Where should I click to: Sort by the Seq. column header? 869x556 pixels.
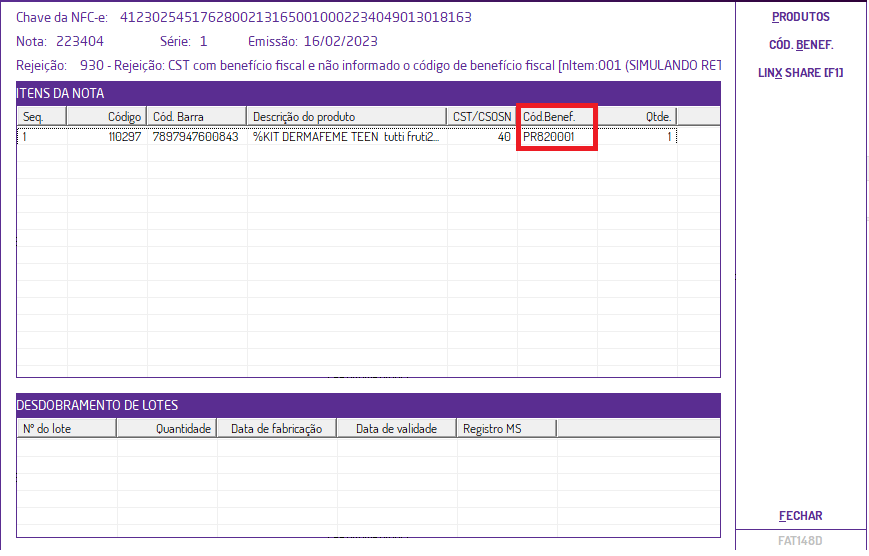[x=42, y=117]
